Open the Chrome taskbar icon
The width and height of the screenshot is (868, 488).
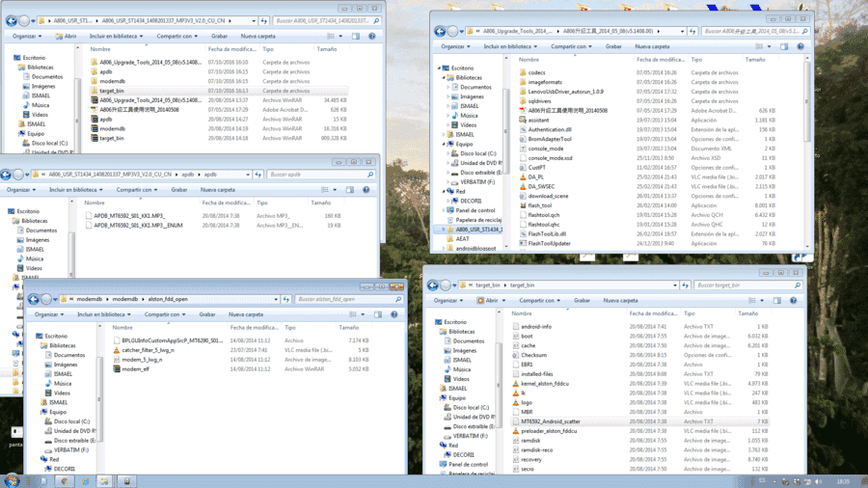pyautogui.click(x=64, y=481)
